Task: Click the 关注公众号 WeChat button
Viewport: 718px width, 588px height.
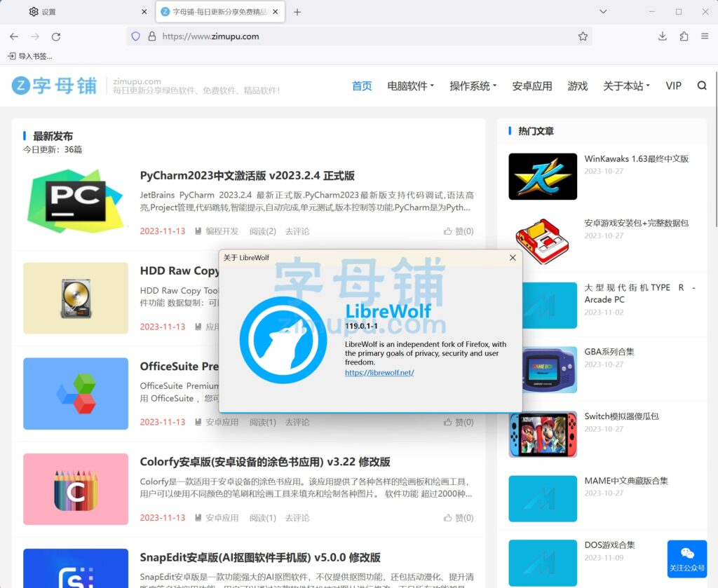Action: (687, 559)
